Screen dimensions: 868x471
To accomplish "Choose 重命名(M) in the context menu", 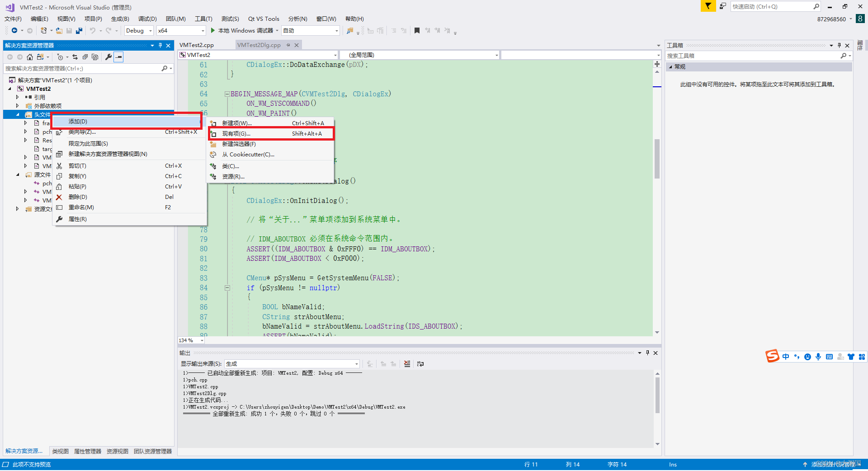I will coord(130,207).
